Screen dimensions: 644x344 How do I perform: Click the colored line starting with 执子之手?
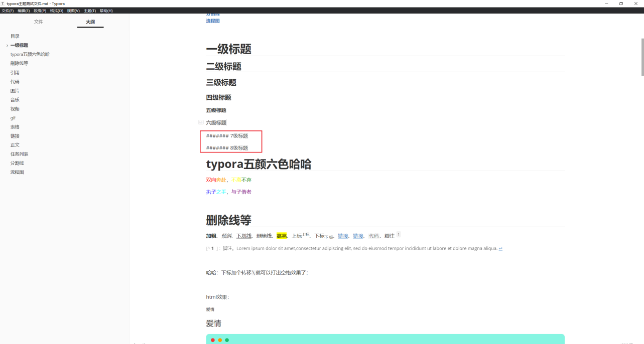pos(229,192)
